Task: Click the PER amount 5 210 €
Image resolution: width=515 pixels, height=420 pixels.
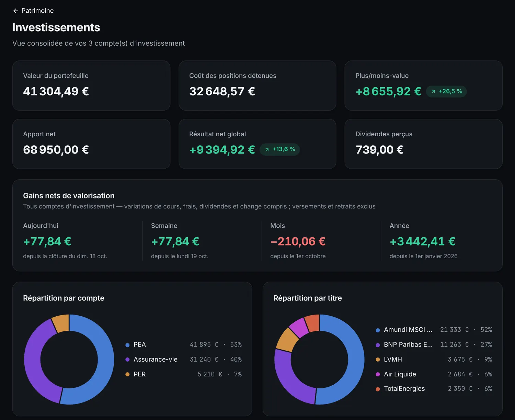Action: [210, 374]
